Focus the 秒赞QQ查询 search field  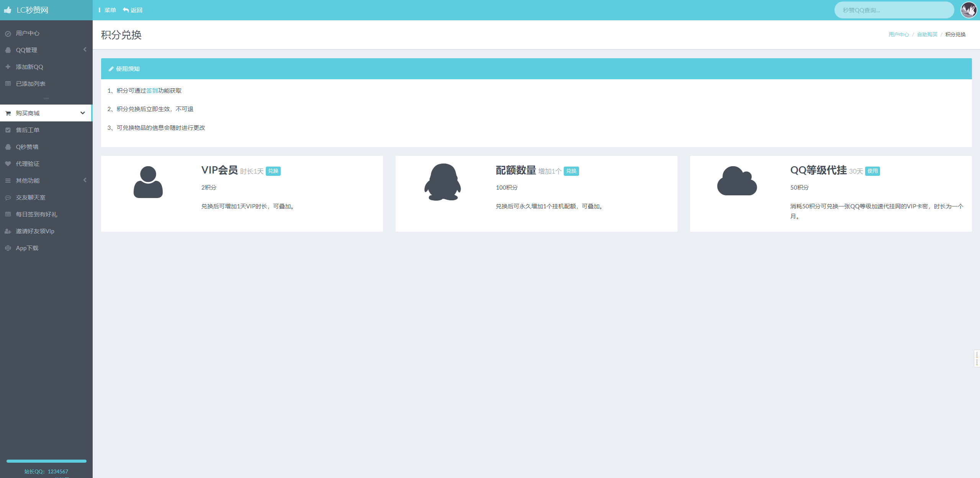[894, 10]
